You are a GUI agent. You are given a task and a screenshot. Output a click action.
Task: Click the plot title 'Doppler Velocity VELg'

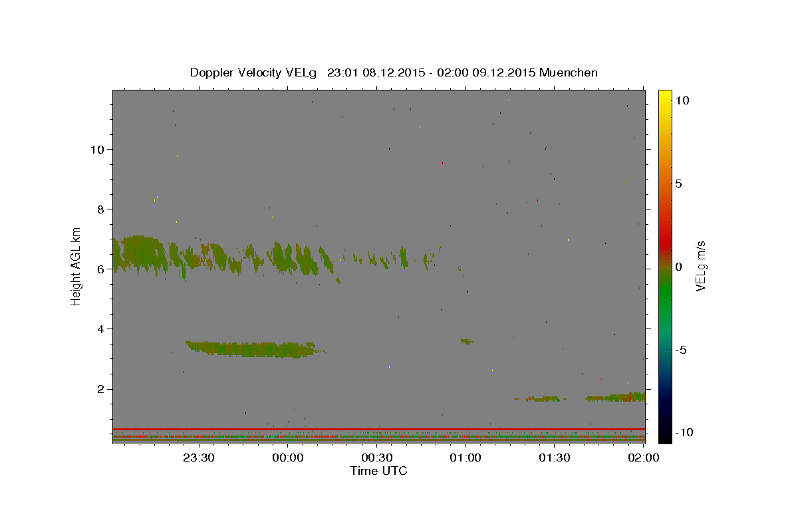[x=255, y=72]
